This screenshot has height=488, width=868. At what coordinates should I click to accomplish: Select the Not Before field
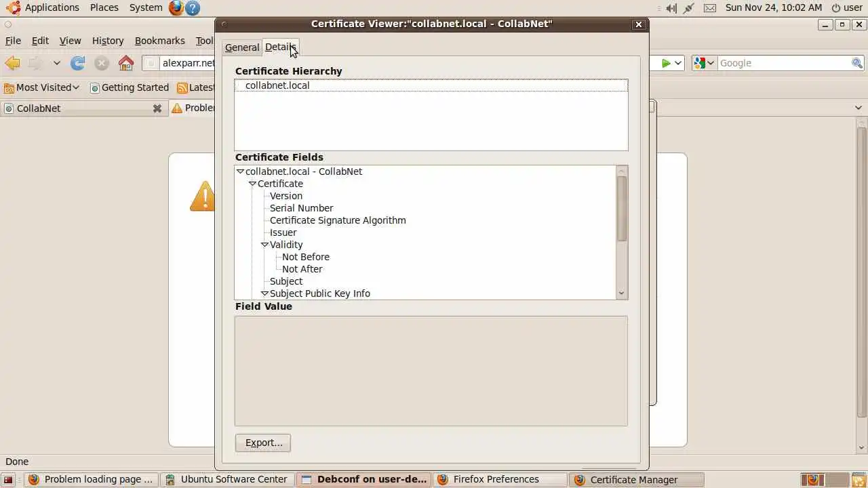pyautogui.click(x=306, y=257)
